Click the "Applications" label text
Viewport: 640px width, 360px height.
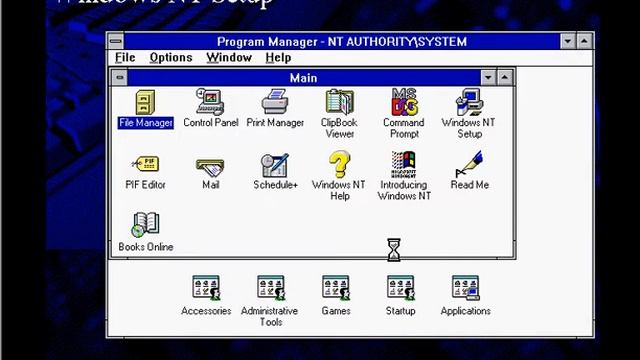tap(465, 311)
